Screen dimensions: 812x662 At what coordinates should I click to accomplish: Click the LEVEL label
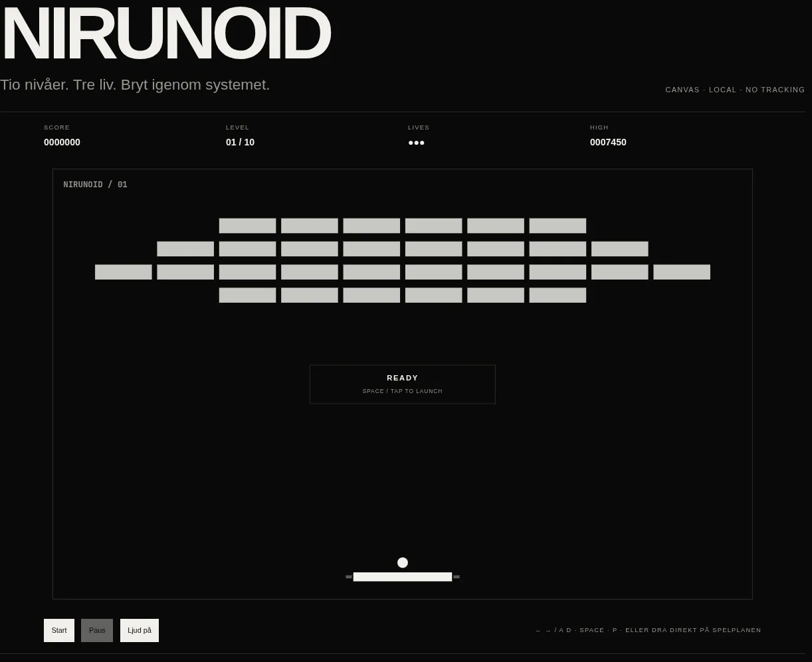[237, 127]
